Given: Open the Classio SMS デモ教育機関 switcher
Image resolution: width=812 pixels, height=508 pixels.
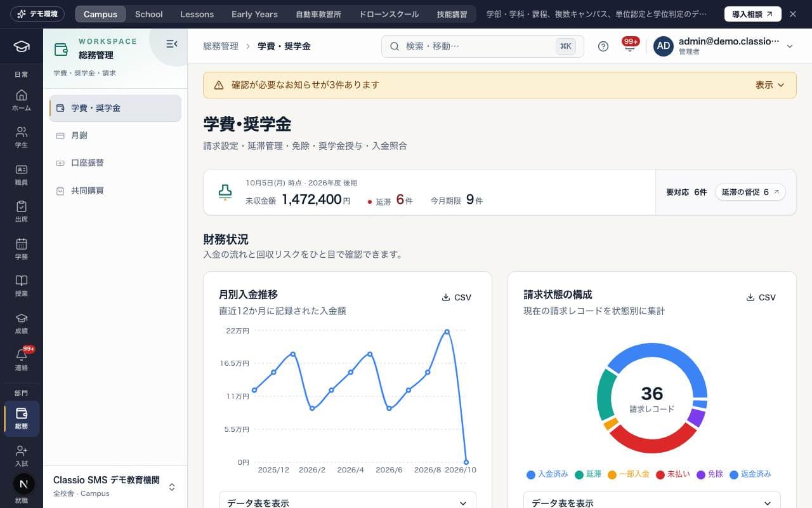Looking at the screenshot, I should click(115, 486).
